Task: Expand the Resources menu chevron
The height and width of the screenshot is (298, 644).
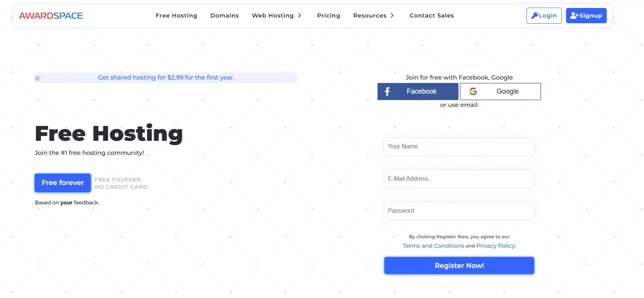Action: pyautogui.click(x=392, y=16)
